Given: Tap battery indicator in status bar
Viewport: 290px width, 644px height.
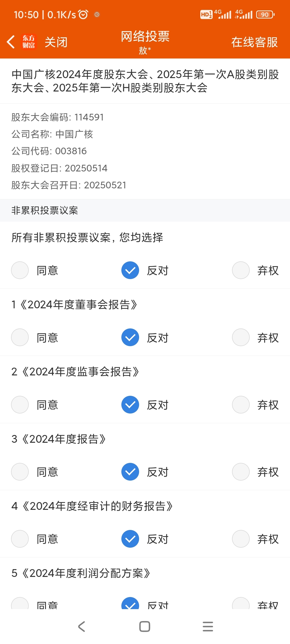Looking at the screenshot, I should 265,14.
